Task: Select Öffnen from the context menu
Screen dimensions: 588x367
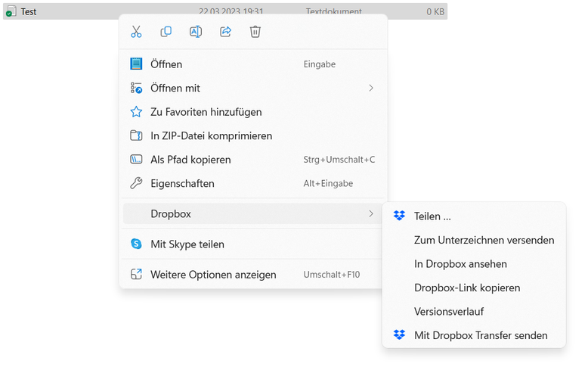Action: coord(166,64)
